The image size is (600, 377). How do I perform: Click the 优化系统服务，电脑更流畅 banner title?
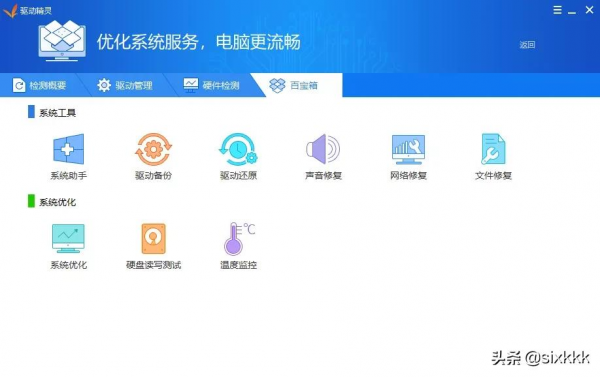click(199, 42)
